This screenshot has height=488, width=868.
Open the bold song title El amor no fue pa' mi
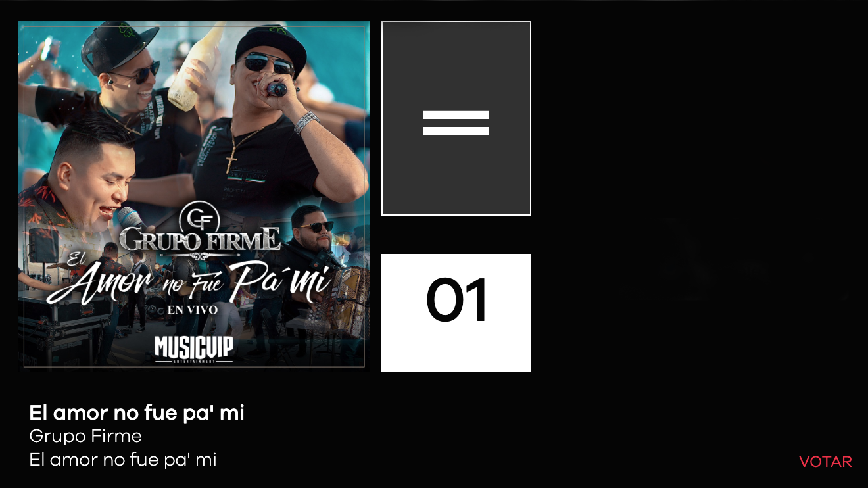(137, 413)
